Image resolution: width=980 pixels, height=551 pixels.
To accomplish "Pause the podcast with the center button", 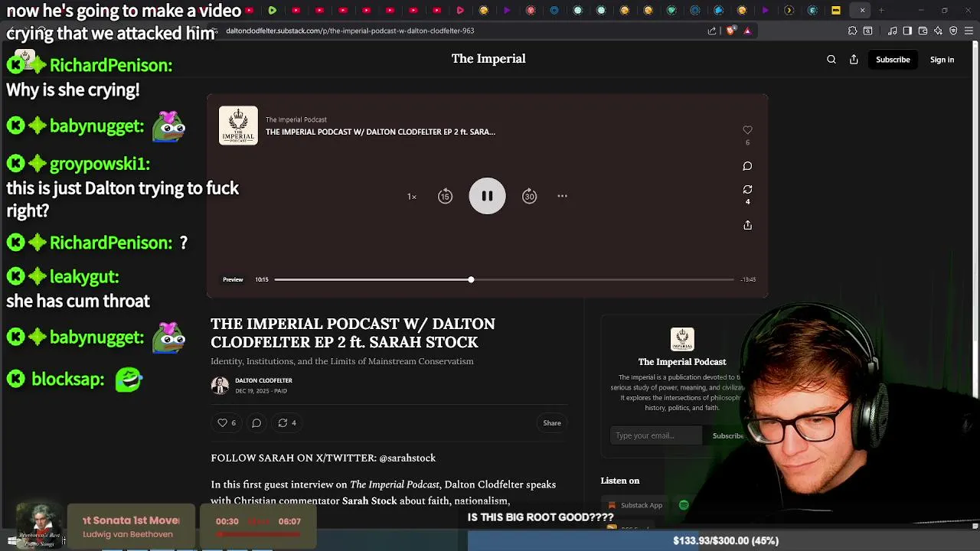I will (487, 196).
